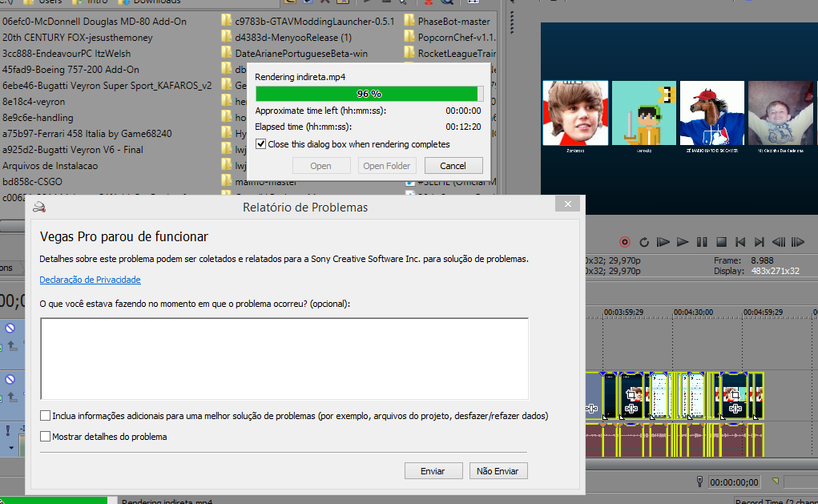Click the Relatório de Problemas title icon
Viewport: 818px width, 504px height.
coord(39,208)
